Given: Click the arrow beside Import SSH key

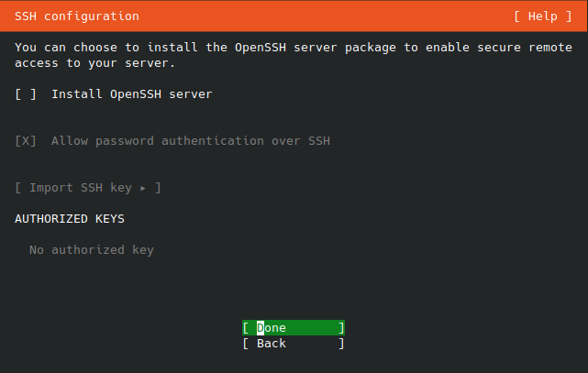Looking at the screenshot, I should tap(143, 188).
